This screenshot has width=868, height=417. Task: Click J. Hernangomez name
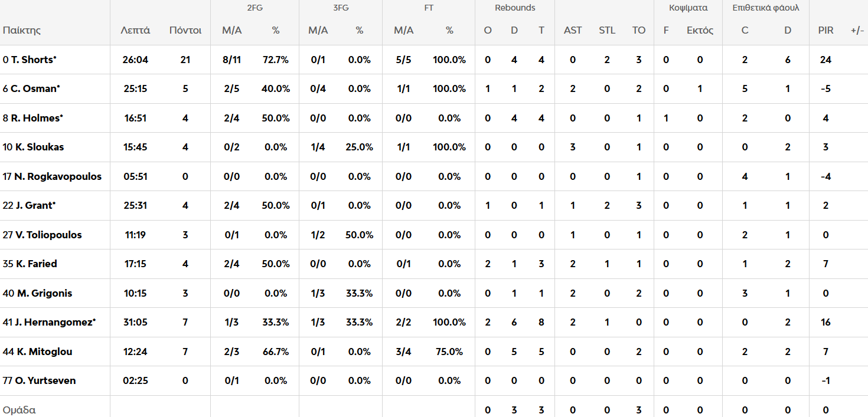tap(53, 322)
